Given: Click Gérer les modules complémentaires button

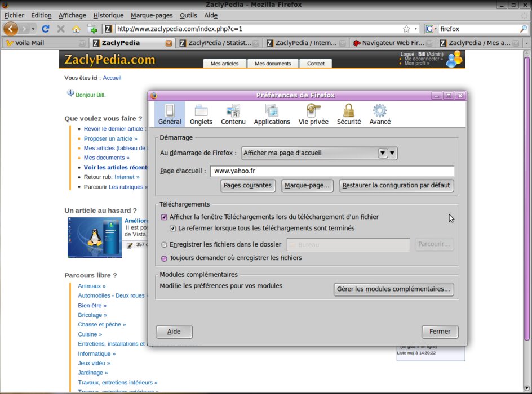Looking at the screenshot, I should [x=393, y=289].
